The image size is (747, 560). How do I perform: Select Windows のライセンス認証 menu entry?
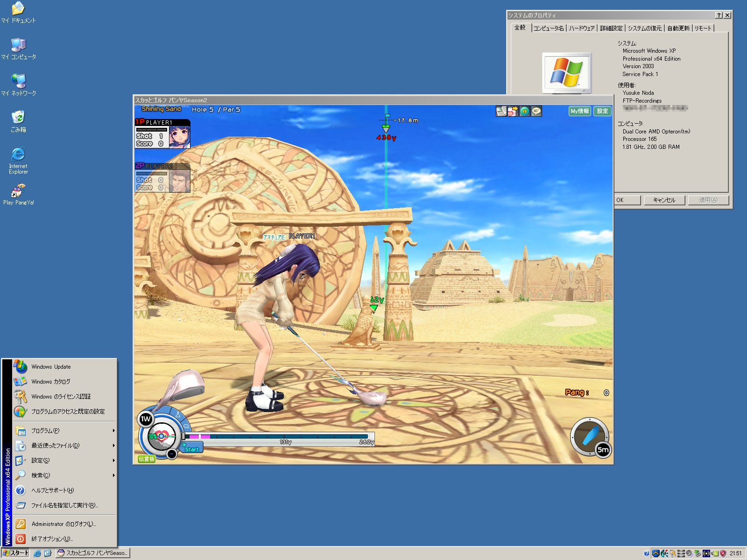64,397
